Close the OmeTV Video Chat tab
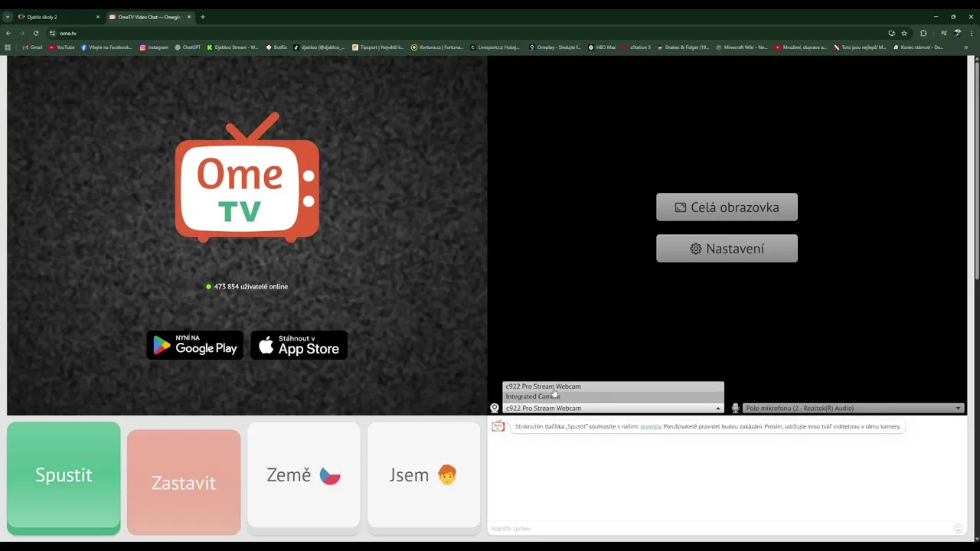This screenshot has height=551, width=980. [189, 17]
